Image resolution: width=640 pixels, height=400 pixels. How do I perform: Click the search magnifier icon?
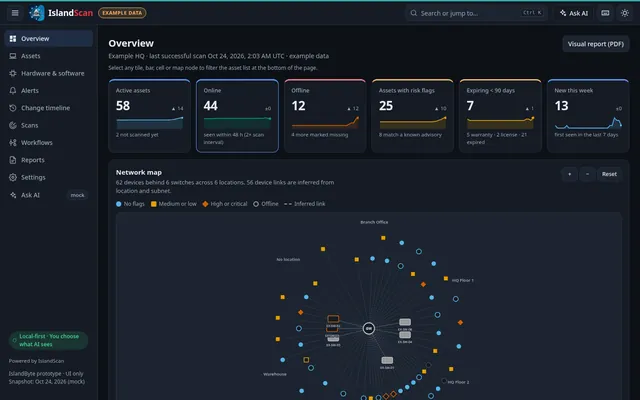tap(413, 13)
